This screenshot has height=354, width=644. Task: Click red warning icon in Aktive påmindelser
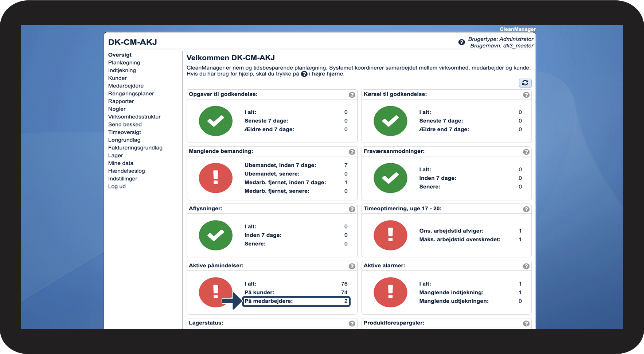click(x=216, y=292)
